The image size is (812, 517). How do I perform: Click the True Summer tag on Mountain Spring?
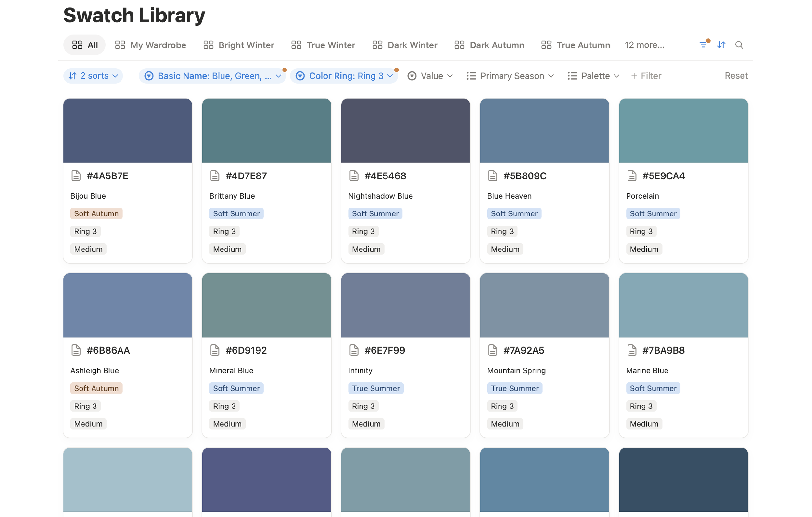pyautogui.click(x=515, y=388)
